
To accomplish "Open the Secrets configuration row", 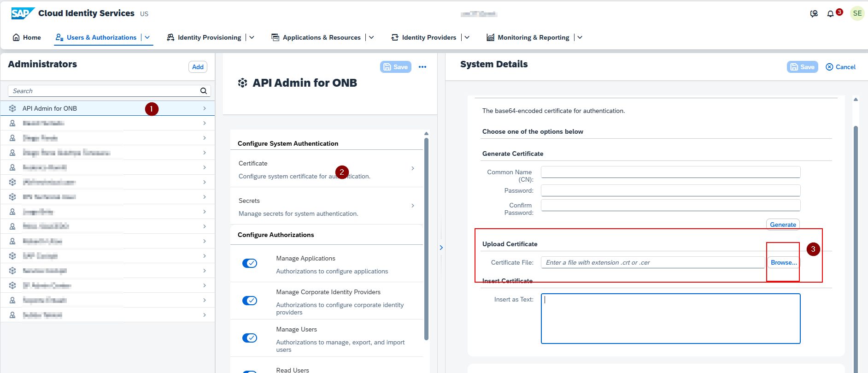I will click(327, 207).
